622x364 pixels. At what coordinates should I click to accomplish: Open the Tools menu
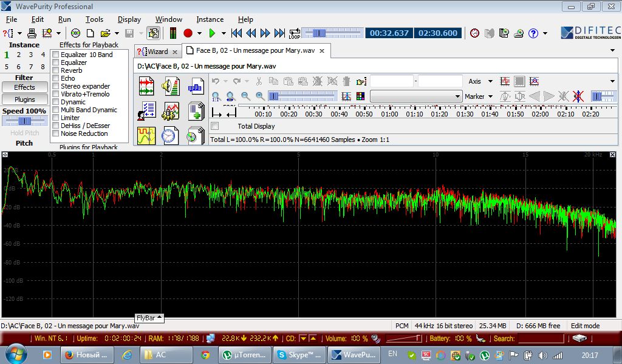tap(94, 19)
